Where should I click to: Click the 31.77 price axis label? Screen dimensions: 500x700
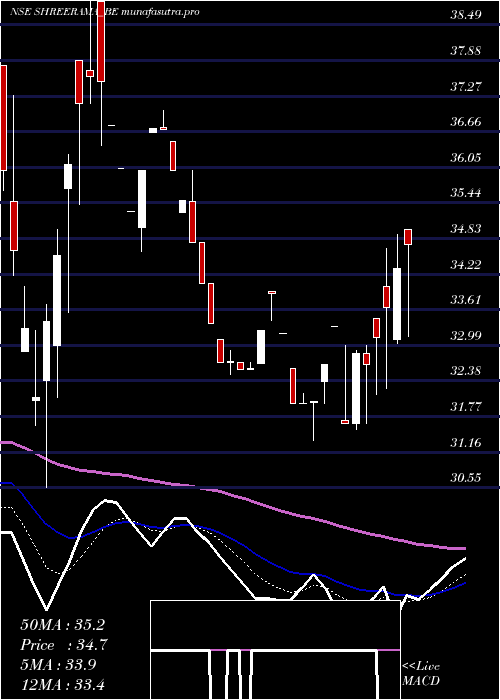[466, 407]
